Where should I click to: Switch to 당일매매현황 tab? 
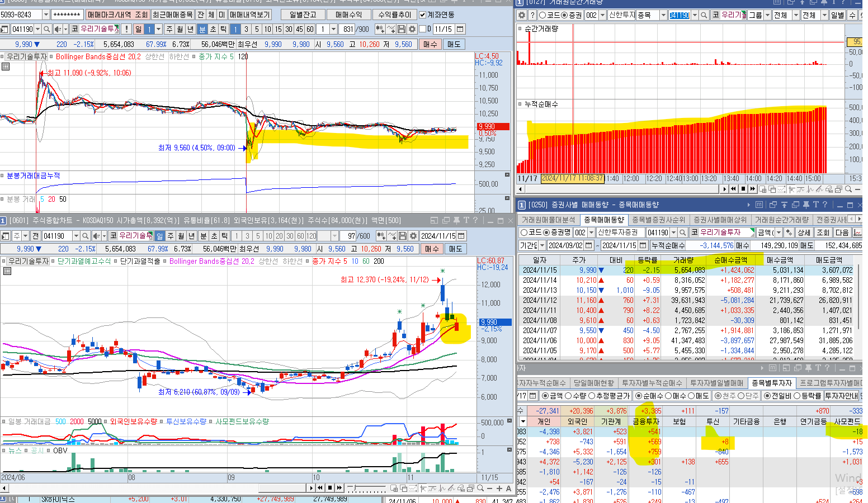[593, 383]
